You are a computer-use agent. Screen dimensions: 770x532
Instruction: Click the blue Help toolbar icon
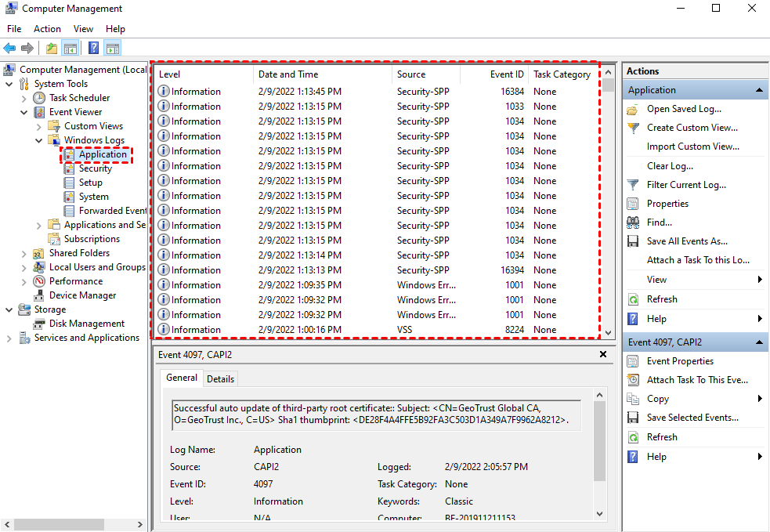point(93,49)
